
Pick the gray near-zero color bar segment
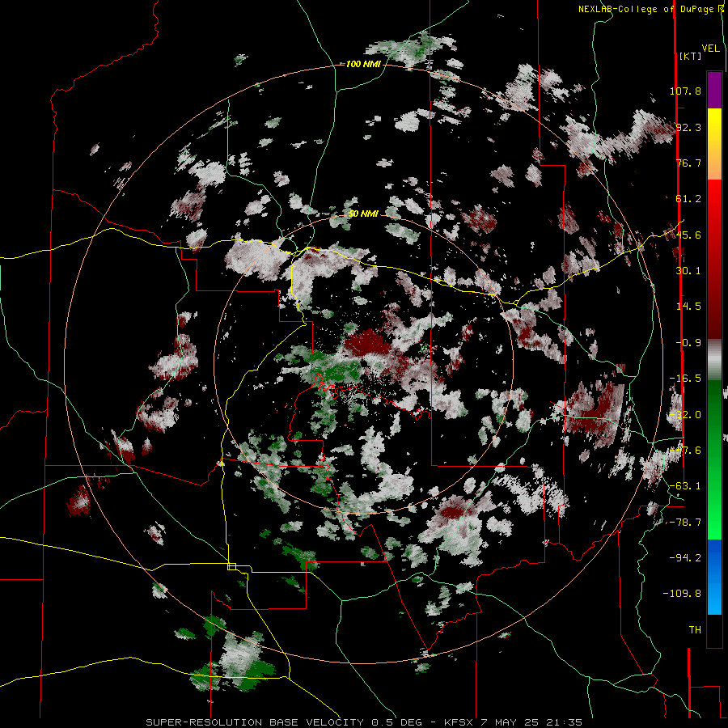tap(714, 358)
